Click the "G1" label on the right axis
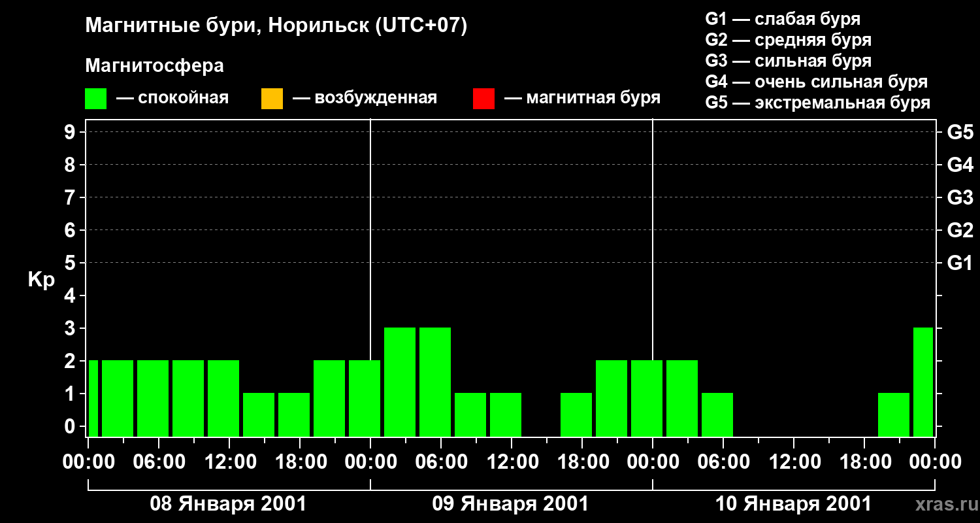The image size is (980, 523). (x=960, y=263)
